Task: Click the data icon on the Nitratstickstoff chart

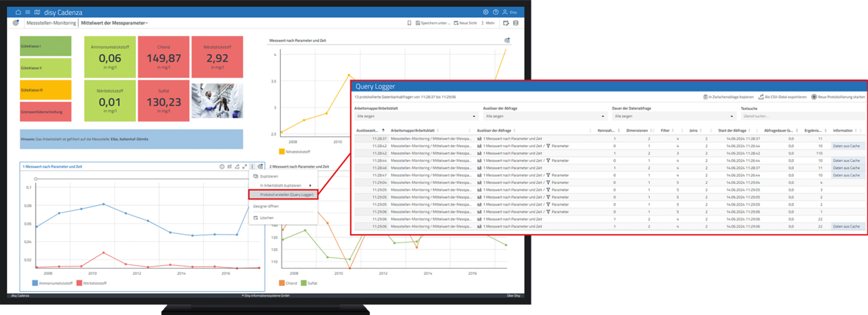Action: (507, 41)
